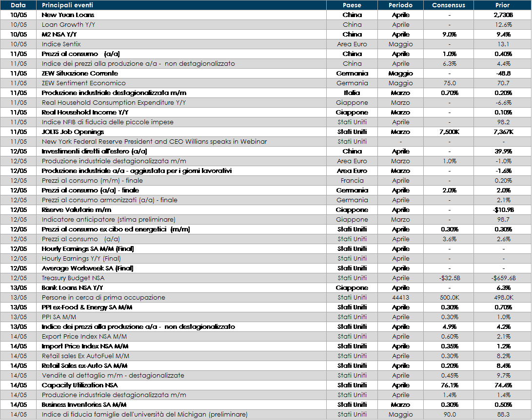This screenshot has width=532, height=420.
Task: Select 'Persone in cerca di prima occupazione' cell
Action: [103, 297]
